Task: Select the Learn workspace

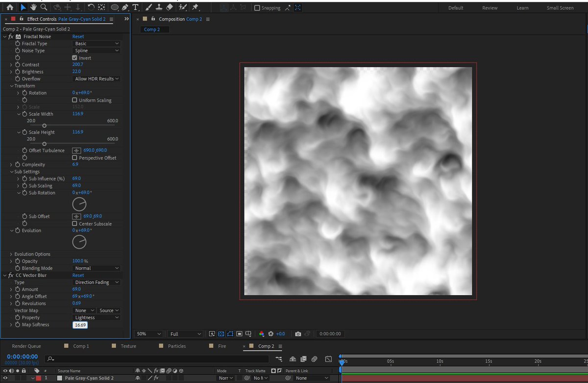Action: pyautogui.click(x=522, y=8)
